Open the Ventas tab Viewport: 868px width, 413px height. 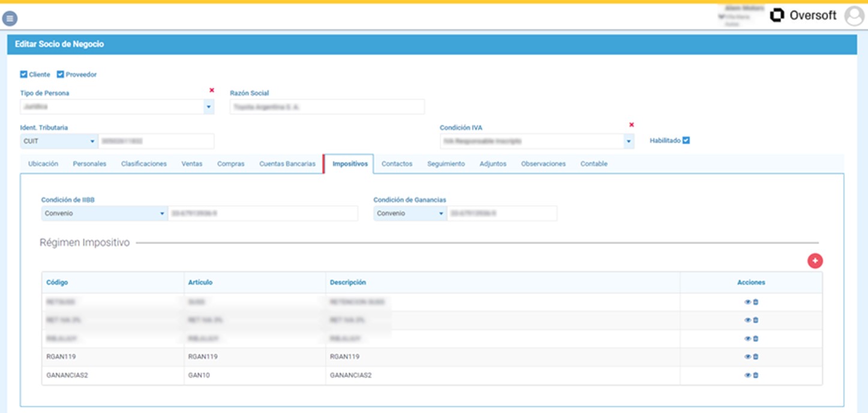192,164
